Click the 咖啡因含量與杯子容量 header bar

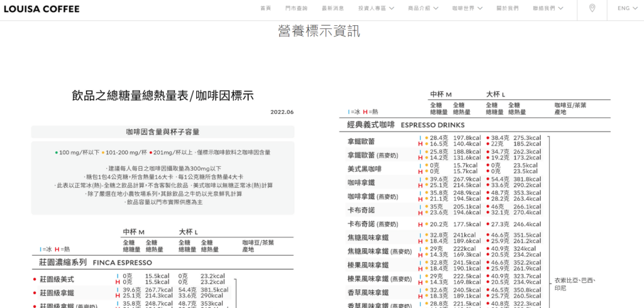coord(163,132)
